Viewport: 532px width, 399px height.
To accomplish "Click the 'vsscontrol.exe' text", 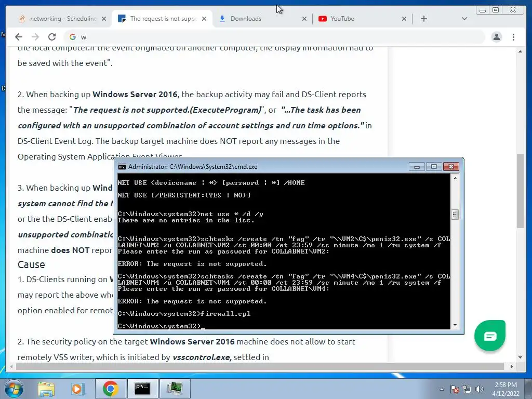I will point(202,357).
